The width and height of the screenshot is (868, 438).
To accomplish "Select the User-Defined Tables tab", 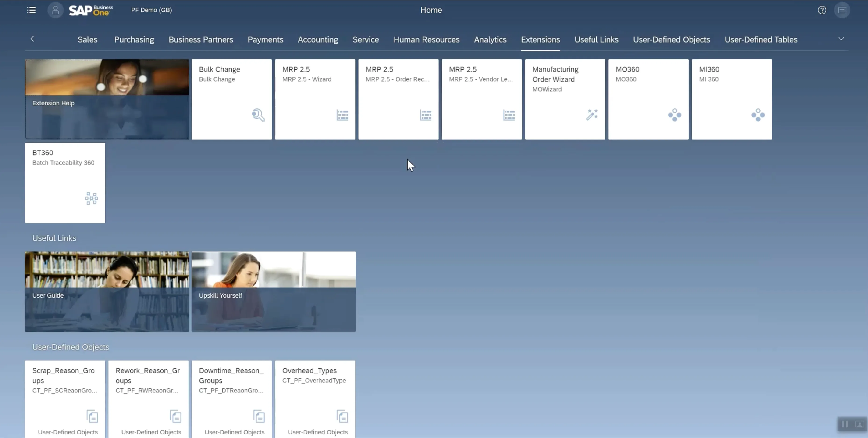I will point(761,39).
